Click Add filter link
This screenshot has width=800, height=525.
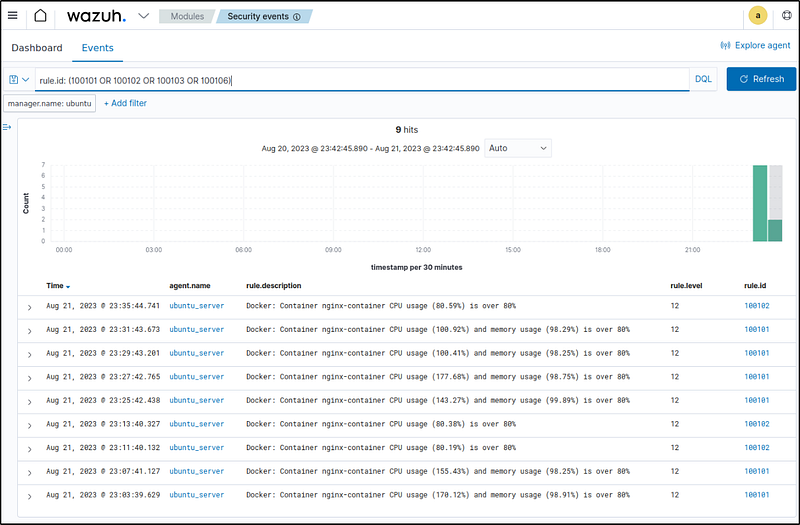[x=125, y=103]
